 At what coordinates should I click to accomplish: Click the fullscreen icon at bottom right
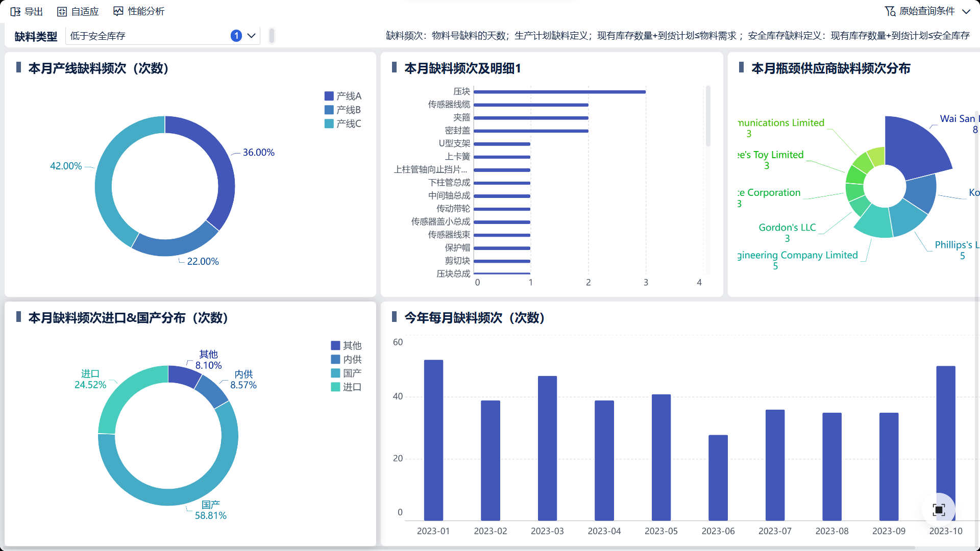(x=939, y=509)
